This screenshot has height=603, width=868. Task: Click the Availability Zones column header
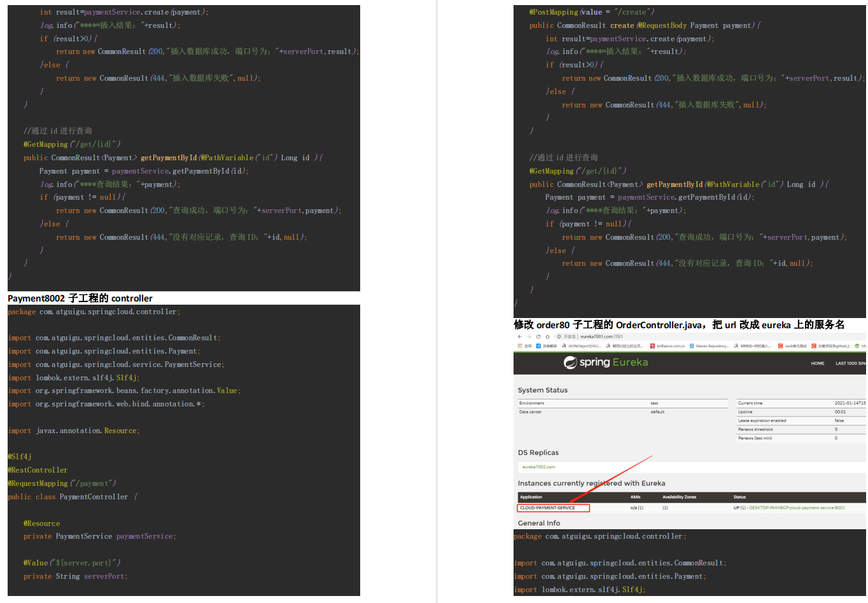[679, 497]
